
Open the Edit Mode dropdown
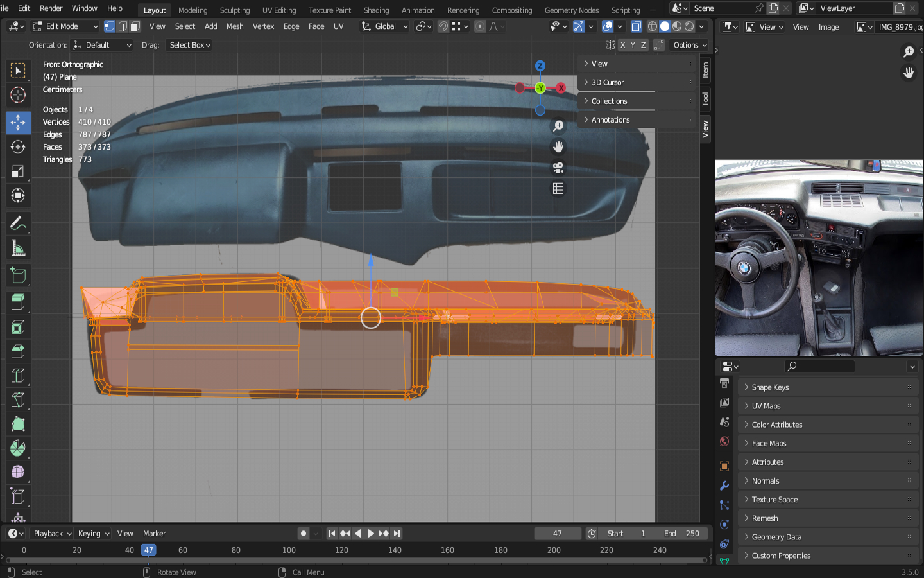65,26
